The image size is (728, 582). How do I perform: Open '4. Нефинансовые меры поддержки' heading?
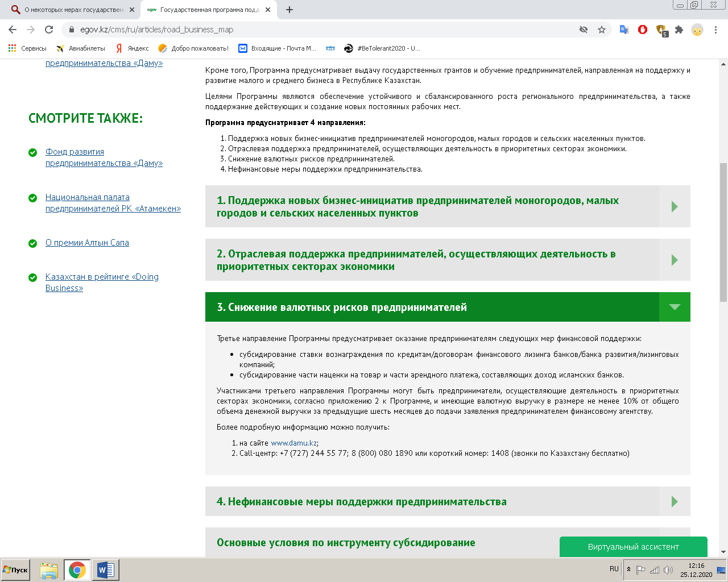[361, 502]
